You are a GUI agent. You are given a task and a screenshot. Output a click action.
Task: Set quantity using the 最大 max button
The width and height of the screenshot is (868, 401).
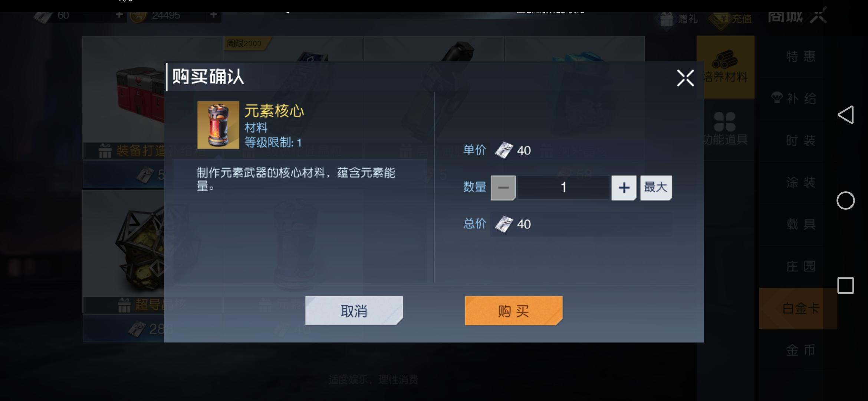coord(656,188)
